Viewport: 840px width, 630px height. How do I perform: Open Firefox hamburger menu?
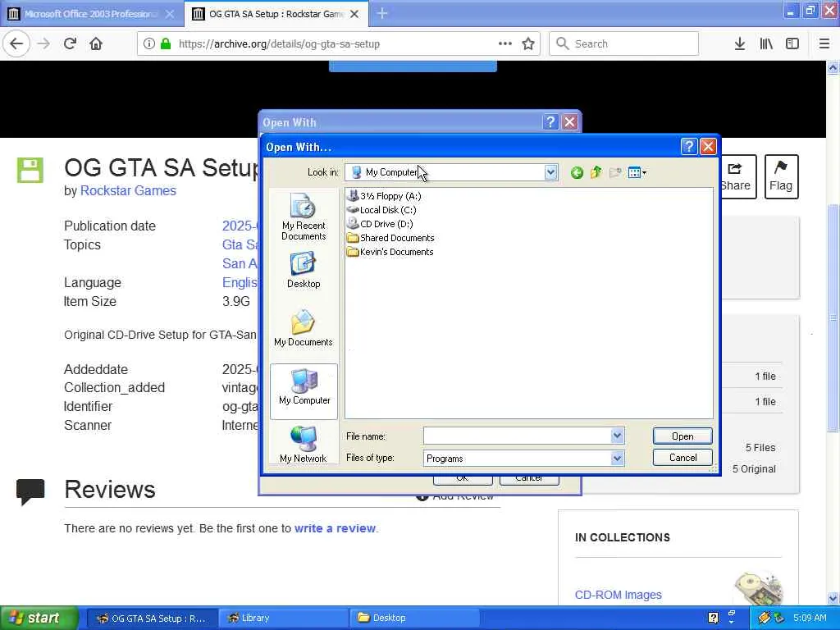tap(824, 44)
